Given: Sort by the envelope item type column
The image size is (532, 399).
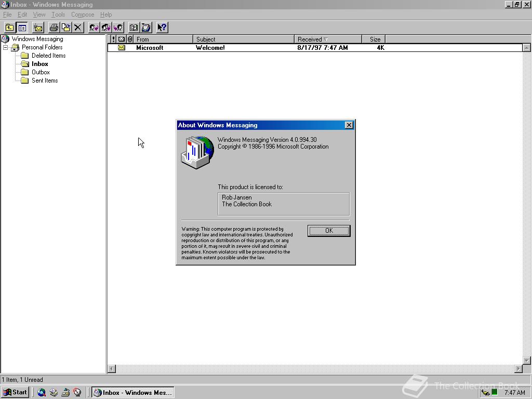Looking at the screenshot, I should [x=122, y=39].
